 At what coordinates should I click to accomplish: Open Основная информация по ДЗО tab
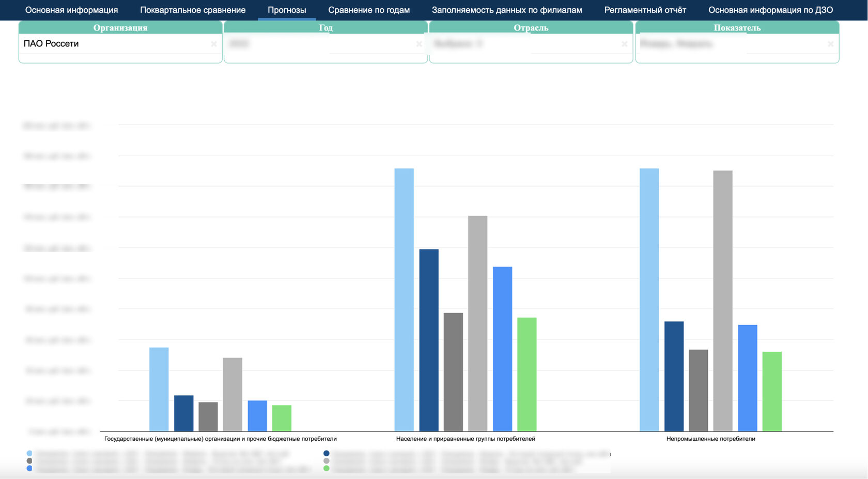(x=770, y=10)
